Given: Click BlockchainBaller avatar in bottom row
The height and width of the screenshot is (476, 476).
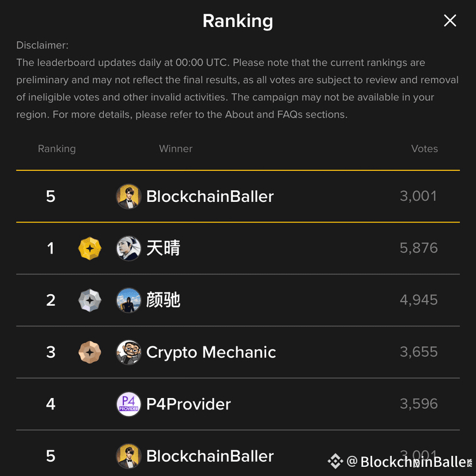Looking at the screenshot, I should point(128,456).
